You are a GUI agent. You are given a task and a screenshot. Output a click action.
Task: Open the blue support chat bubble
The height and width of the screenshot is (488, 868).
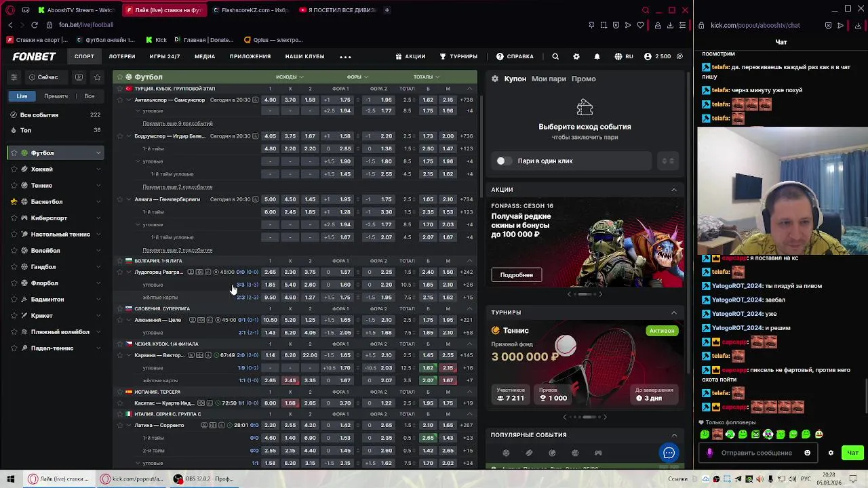(669, 453)
